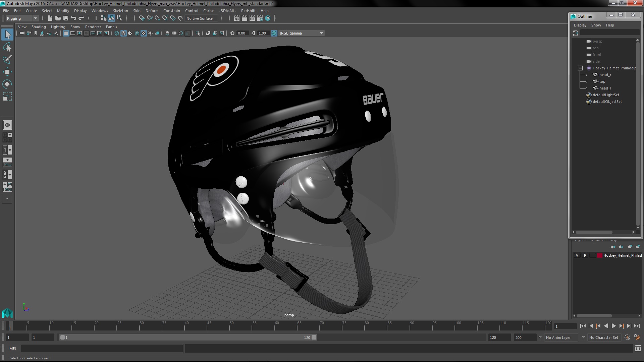Image resolution: width=644 pixels, height=362 pixels.
Task: Enable snap to points magnet icon
Action: pos(157,18)
